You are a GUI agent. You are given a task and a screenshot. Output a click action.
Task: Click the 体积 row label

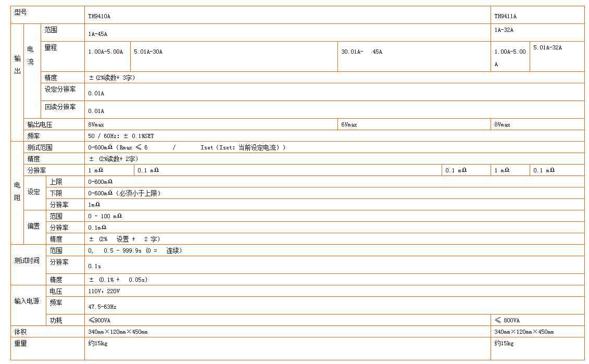click(21, 332)
